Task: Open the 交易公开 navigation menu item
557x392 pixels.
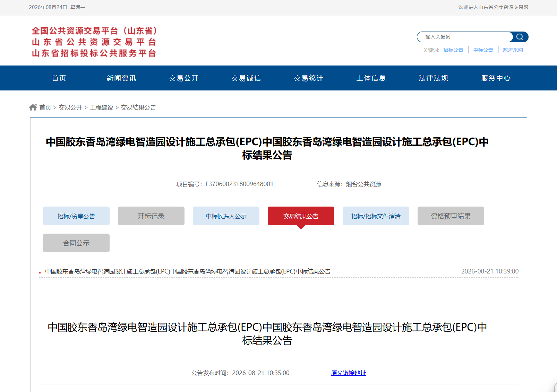Action: 184,78
